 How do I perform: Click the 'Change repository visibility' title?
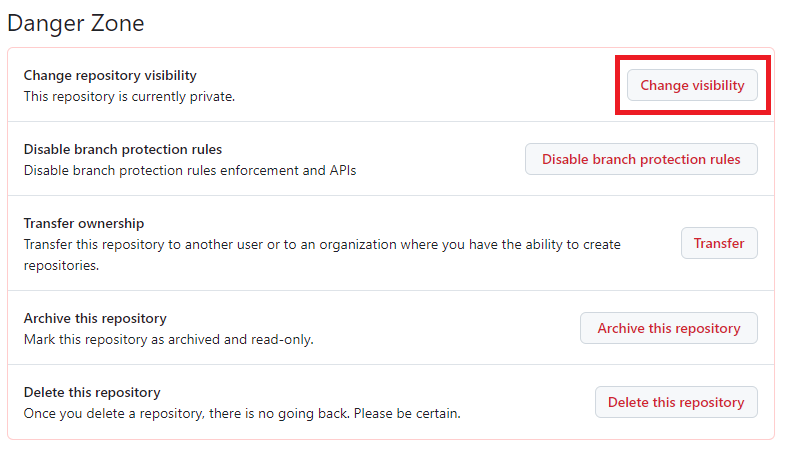110,75
